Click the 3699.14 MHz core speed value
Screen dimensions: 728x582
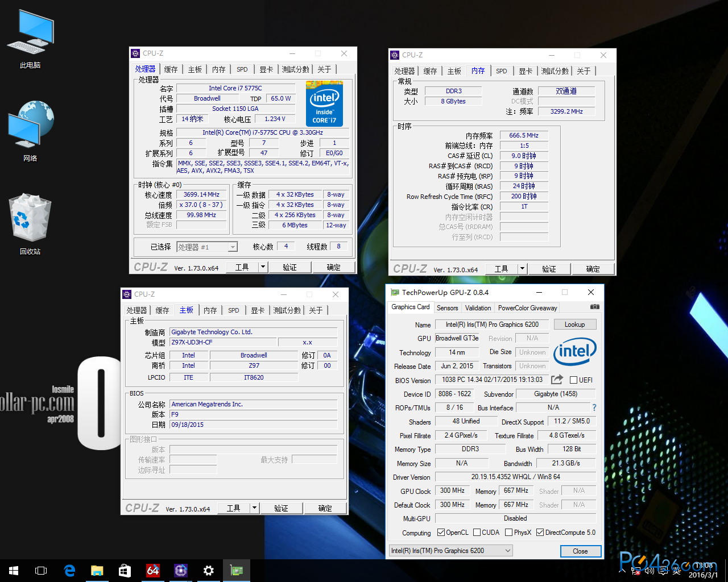point(201,194)
